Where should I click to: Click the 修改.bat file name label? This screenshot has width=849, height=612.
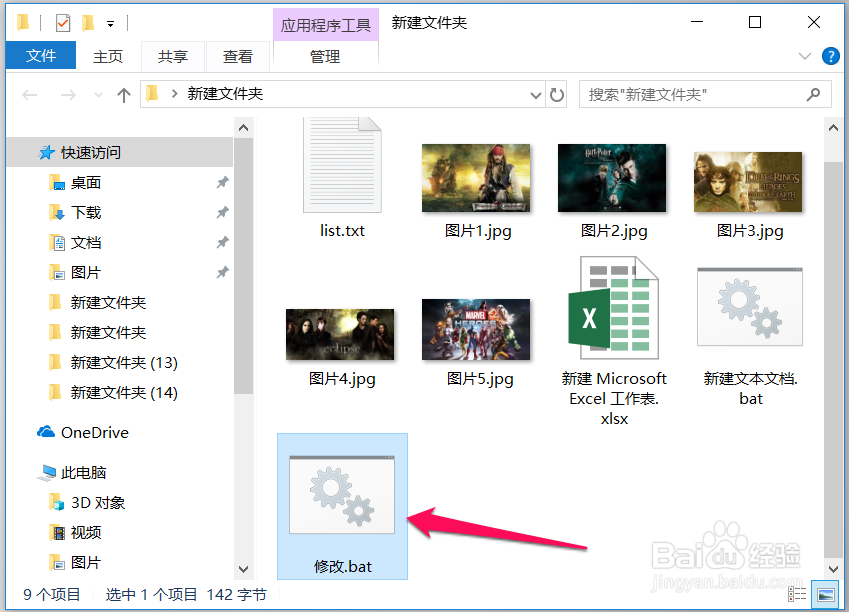343,567
